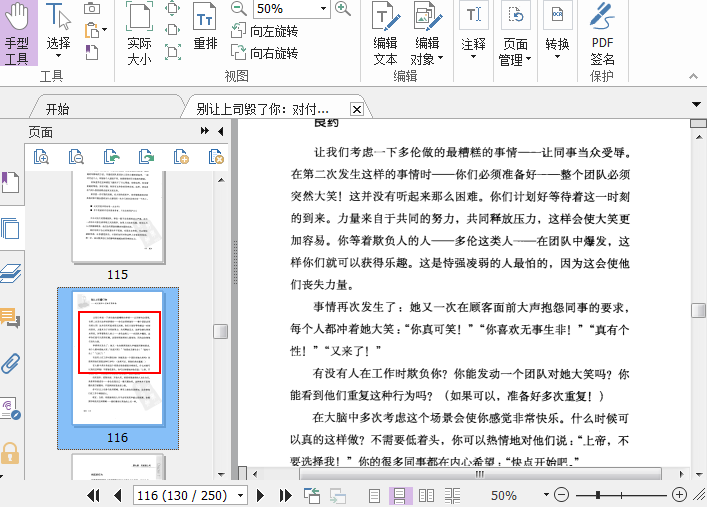Open the 50% zoom dropdown in ribbon

click(323, 9)
